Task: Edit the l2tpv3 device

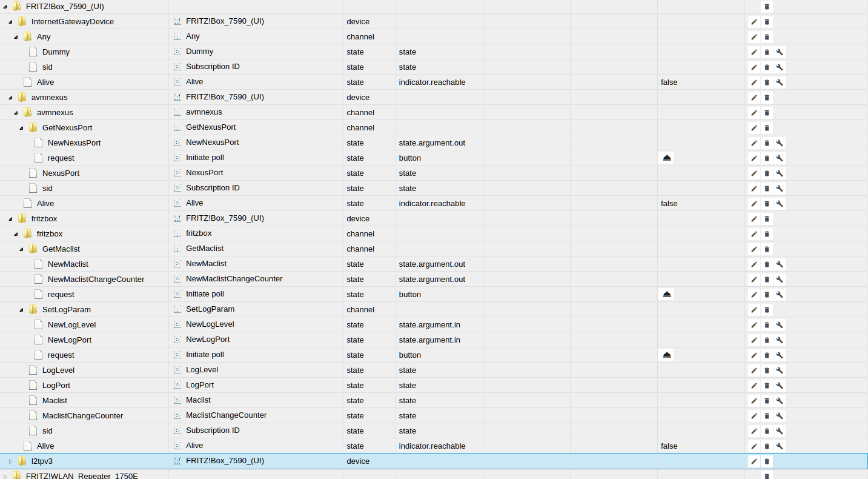Action: point(754,461)
